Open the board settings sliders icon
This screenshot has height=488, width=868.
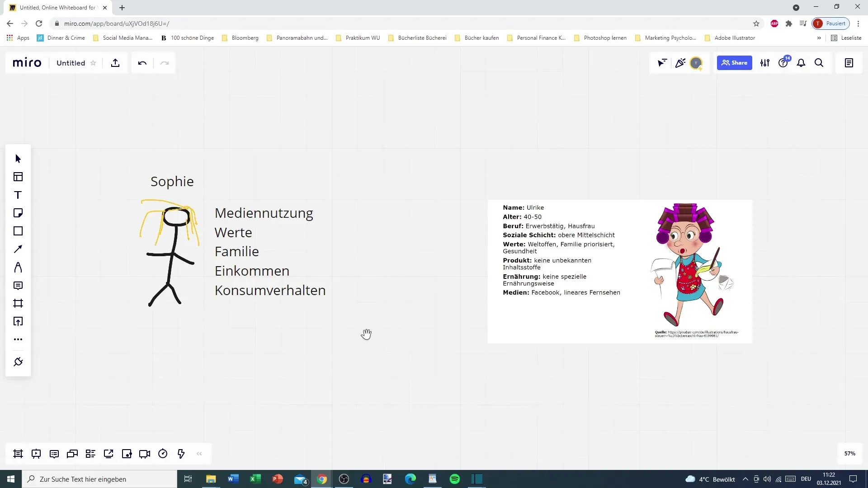point(765,63)
